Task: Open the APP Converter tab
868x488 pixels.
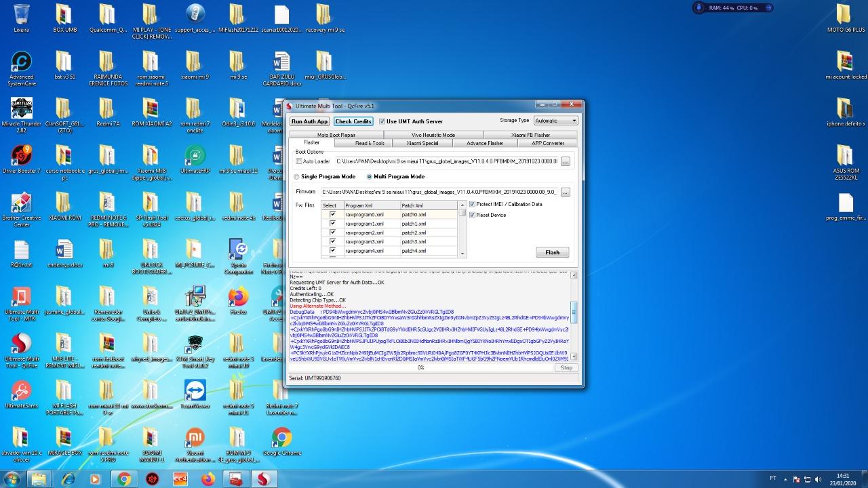Action: (x=547, y=143)
